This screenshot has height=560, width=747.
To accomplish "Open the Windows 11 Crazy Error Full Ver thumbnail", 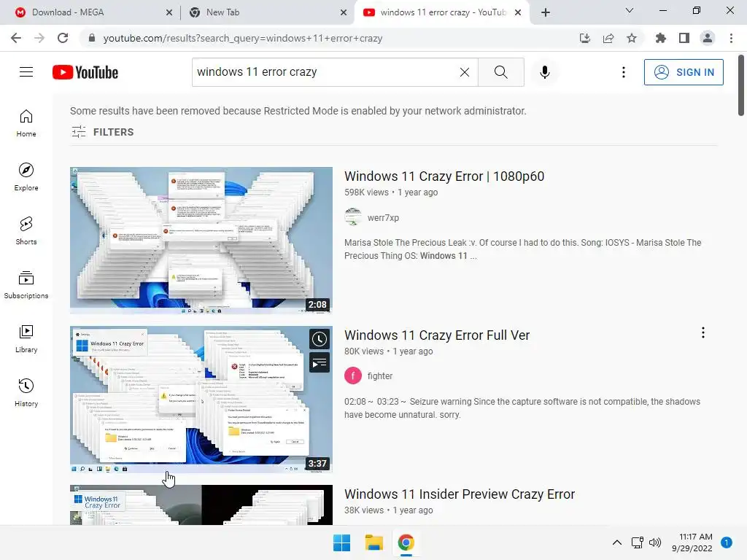I will tap(201, 399).
